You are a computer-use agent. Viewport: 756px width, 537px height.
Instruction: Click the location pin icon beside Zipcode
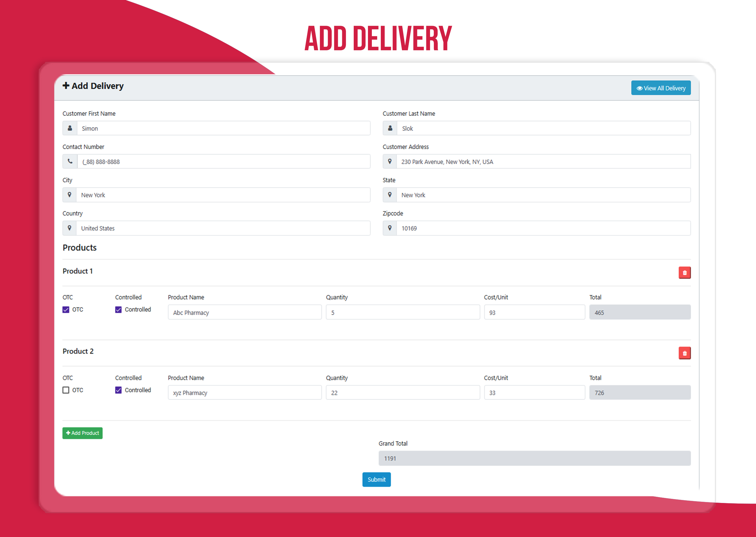pyautogui.click(x=390, y=228)
